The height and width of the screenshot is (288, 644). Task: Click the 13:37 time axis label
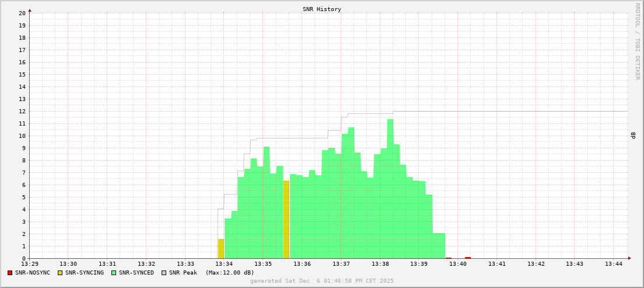tap(341, 264)
